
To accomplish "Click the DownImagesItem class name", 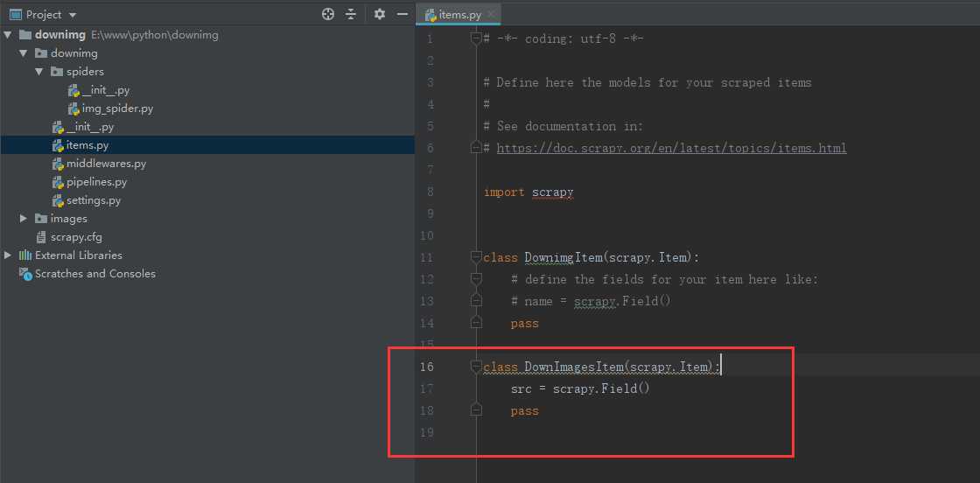I will click(574, 366).
